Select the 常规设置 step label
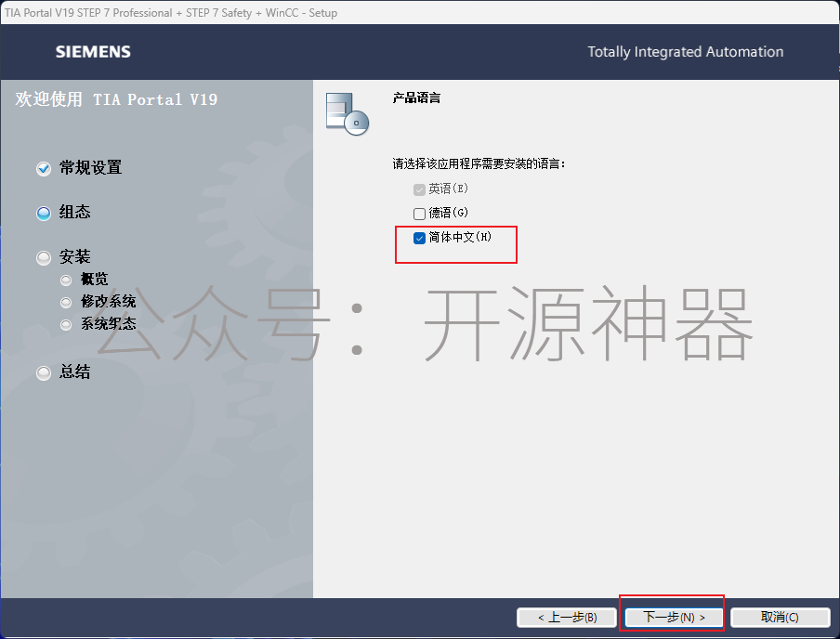Screen dimensions: 840x639 pyautogui.click(x=90, y=168)
